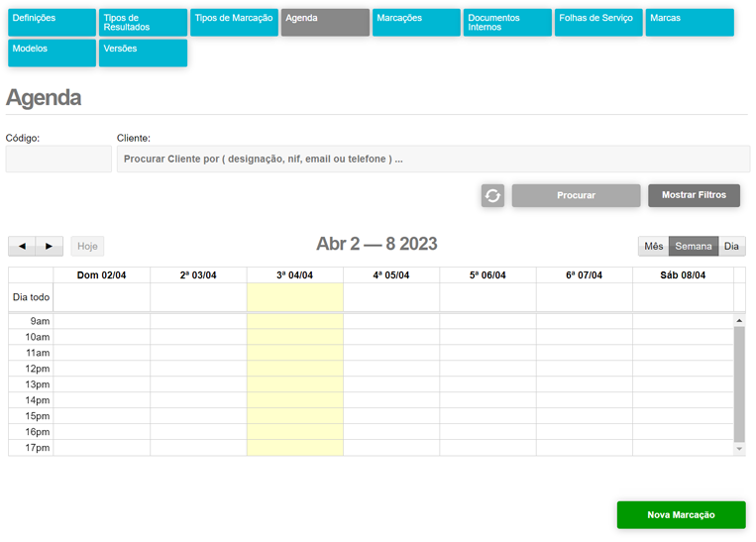Click the Hoje button
Viewport: 756px width, 542px height.
pos(87,246)
